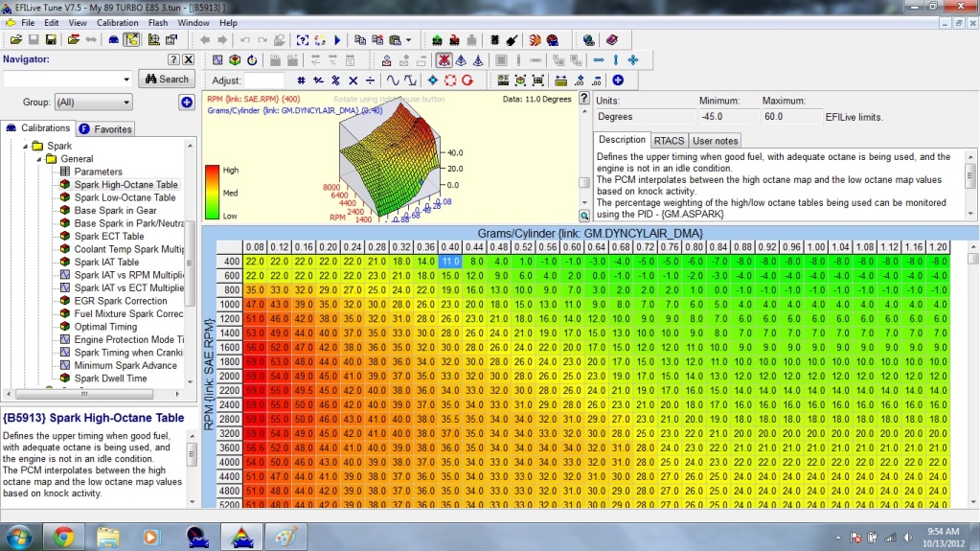Click the square-wave interpolate icon
The width and height of the screenshot is (980, 551).
410,80
